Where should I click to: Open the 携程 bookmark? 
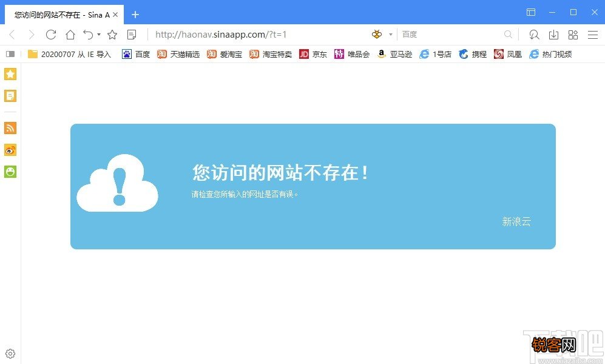tap(473, 55)
